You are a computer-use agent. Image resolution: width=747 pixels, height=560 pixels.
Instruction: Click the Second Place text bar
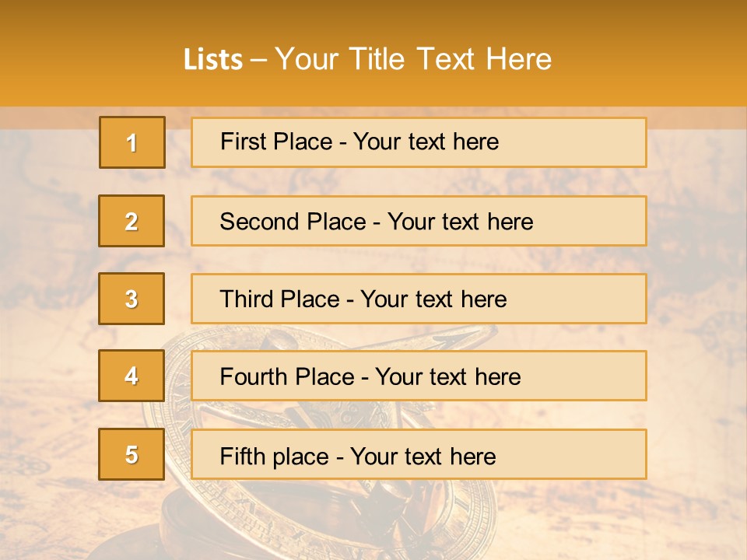419,221
